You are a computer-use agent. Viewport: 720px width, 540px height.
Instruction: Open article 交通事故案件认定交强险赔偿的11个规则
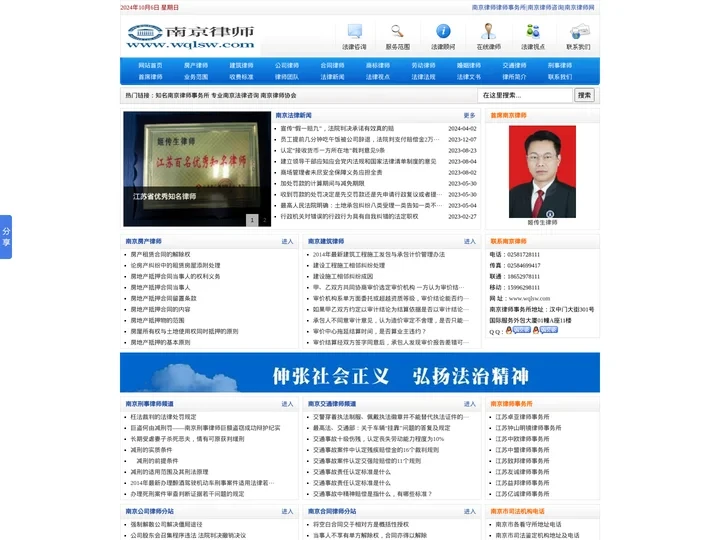click(367, 461)
